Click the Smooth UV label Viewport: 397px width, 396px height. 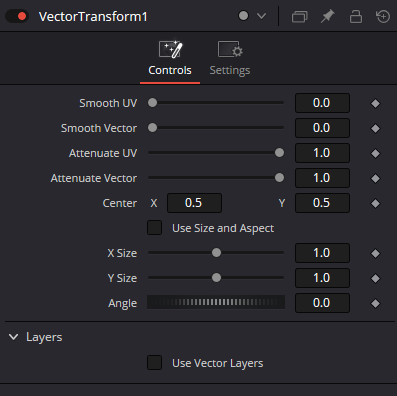pos(108,103)
